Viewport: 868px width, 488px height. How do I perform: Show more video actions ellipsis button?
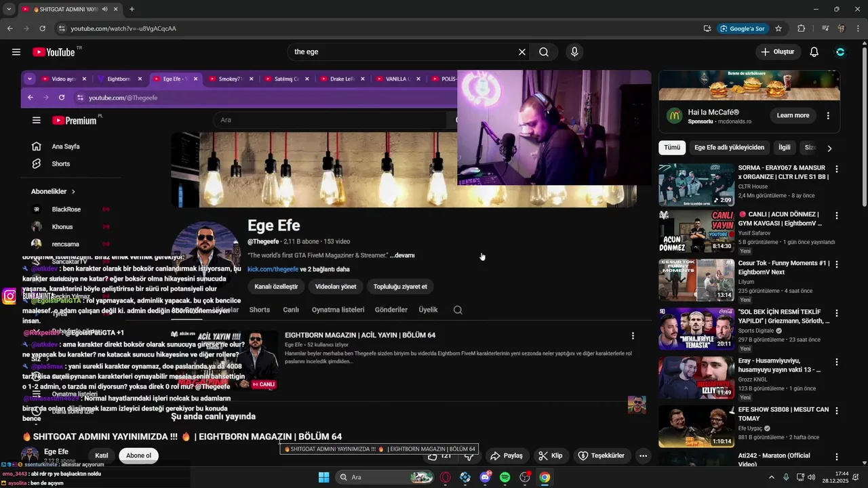coord(643,455)
